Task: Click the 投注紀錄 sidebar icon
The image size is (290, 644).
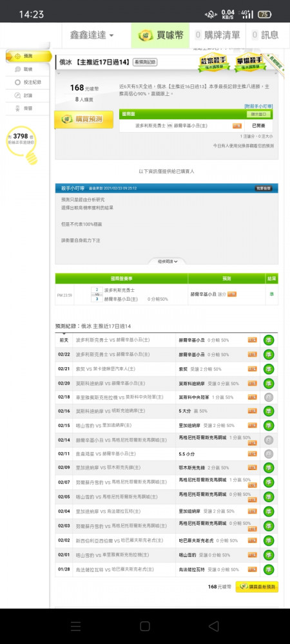Action: [x=17, y=82]
